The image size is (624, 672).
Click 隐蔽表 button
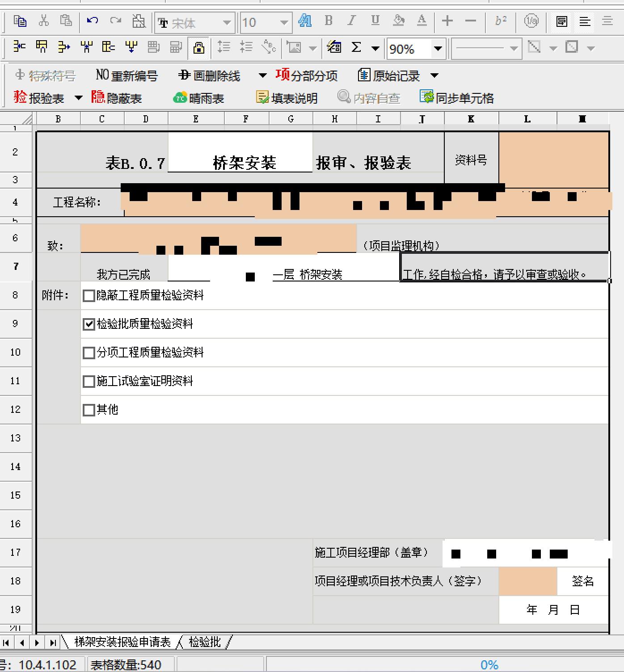[x=117, y=98]
